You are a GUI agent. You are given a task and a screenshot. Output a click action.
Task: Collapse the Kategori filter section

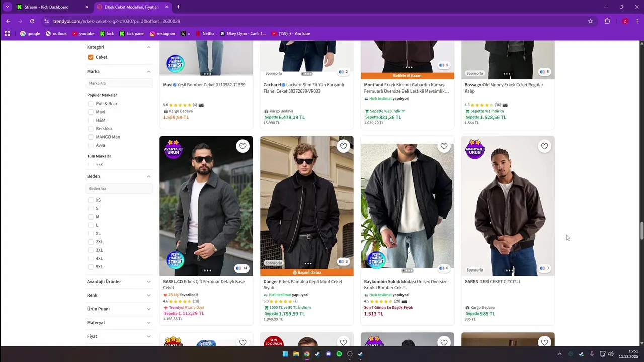tap(149, 47)
